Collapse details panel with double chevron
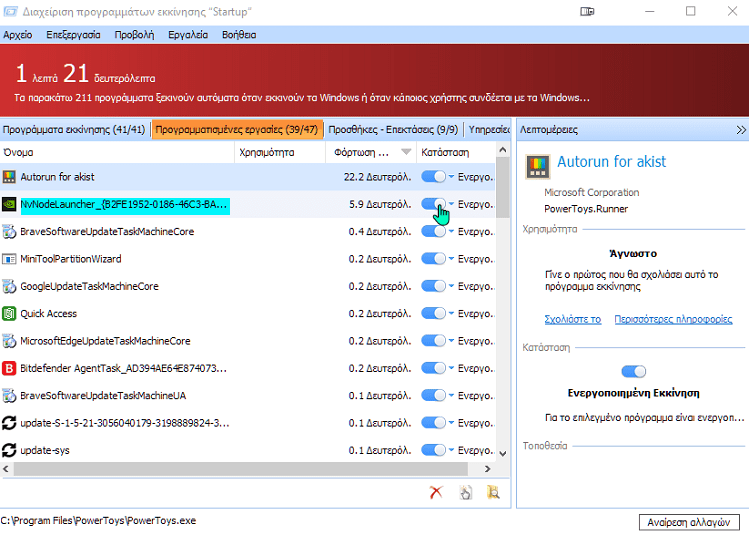The image size is (749, 535). (740, 130)
